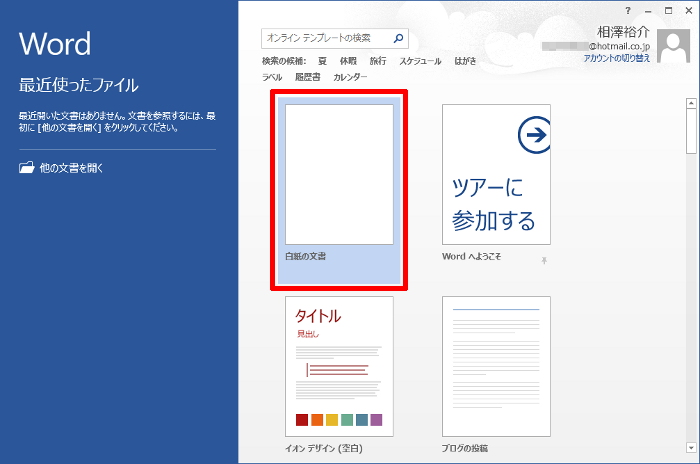This screenshot has height=464, width=700.
Task: Click the 白紙の文書 label text
Action: (x=306, y=256)
